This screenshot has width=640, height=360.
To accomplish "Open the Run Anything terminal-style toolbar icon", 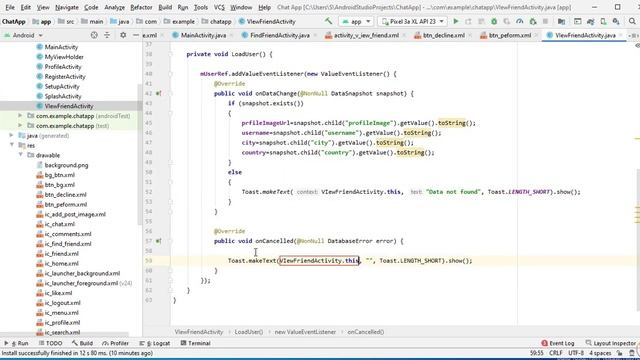I will pyautogui.click(x=577, y=21).
